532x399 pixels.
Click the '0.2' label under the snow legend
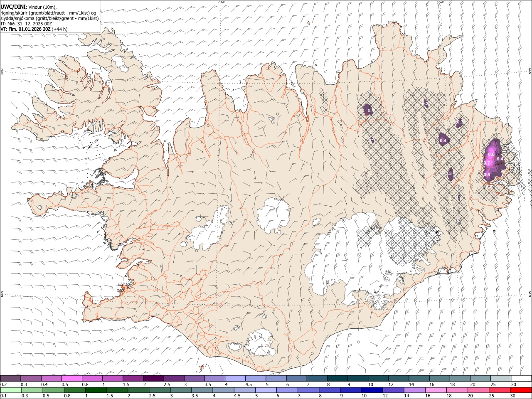click(x=3, y=384)
